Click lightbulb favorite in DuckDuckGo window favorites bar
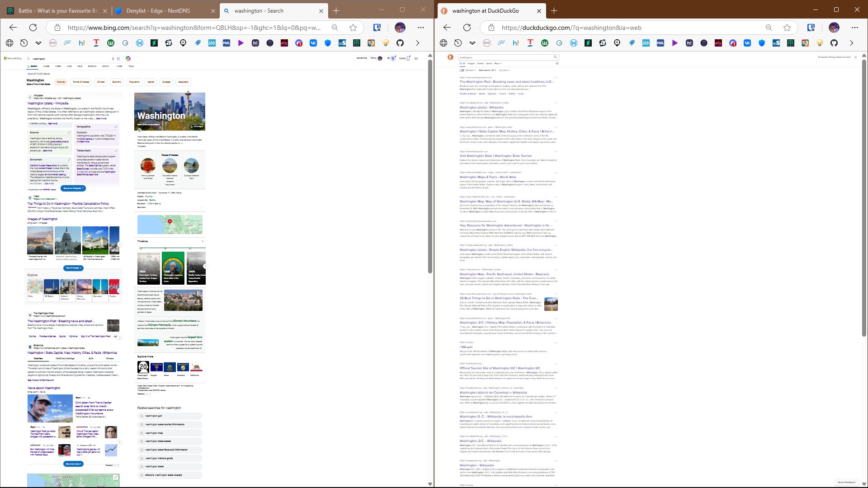Image resolution: width=868 pixels, height=488 pixels. [820, 43]
